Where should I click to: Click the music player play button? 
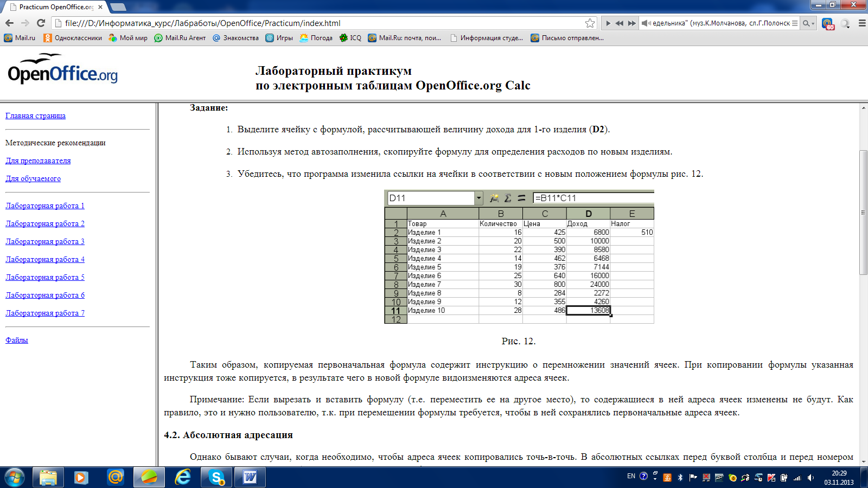[608, 23]
